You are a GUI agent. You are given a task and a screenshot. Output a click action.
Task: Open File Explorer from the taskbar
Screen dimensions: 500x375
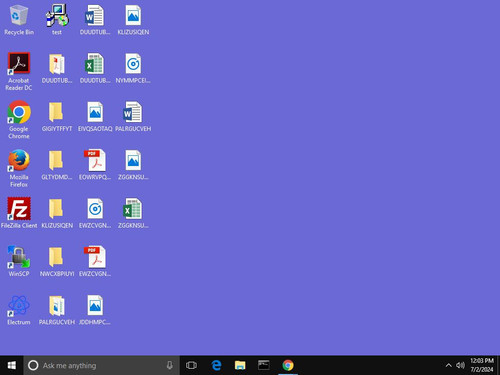click(240, 365)
